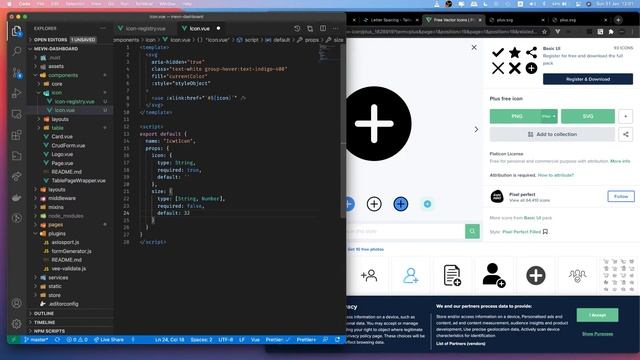Click Add to collection button
This screenshot has width=640, height=360.
(x=552, y=134)
